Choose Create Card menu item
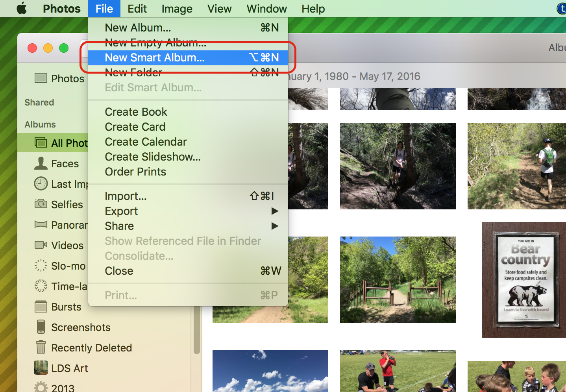The image size is (566, 392). [188, 127]
